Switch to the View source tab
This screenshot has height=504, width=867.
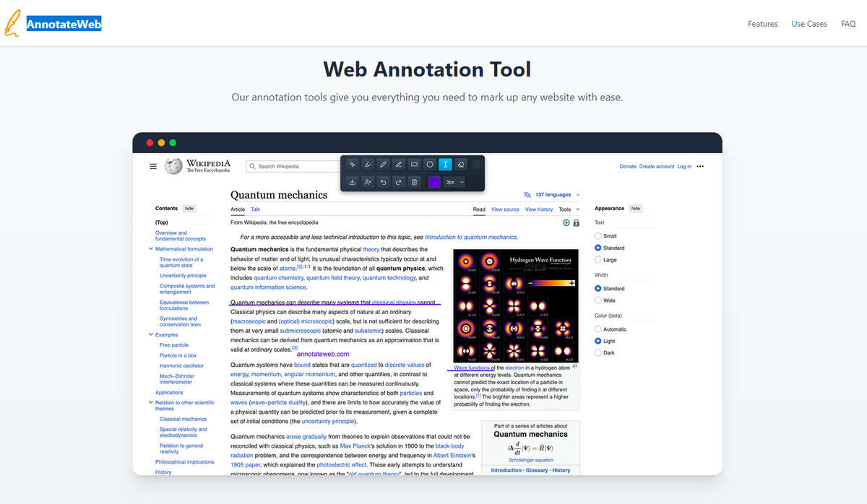[505, 209]
